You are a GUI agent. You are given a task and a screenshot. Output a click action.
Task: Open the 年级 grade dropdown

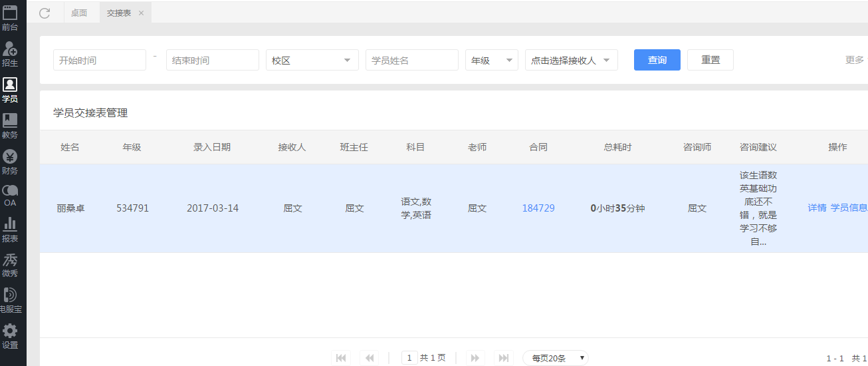(x=492, y=60)
